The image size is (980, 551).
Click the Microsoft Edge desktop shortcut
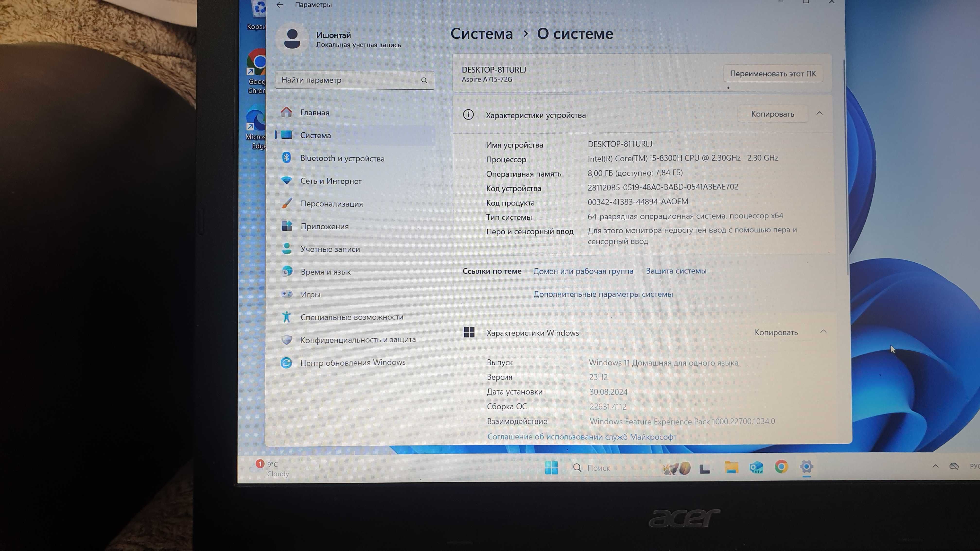click(x=256, y=128)
